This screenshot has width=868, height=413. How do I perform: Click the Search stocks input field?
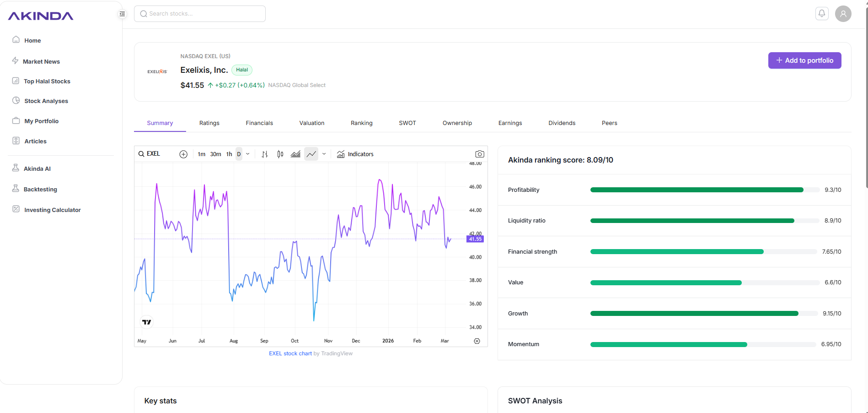tap(199, 13)
